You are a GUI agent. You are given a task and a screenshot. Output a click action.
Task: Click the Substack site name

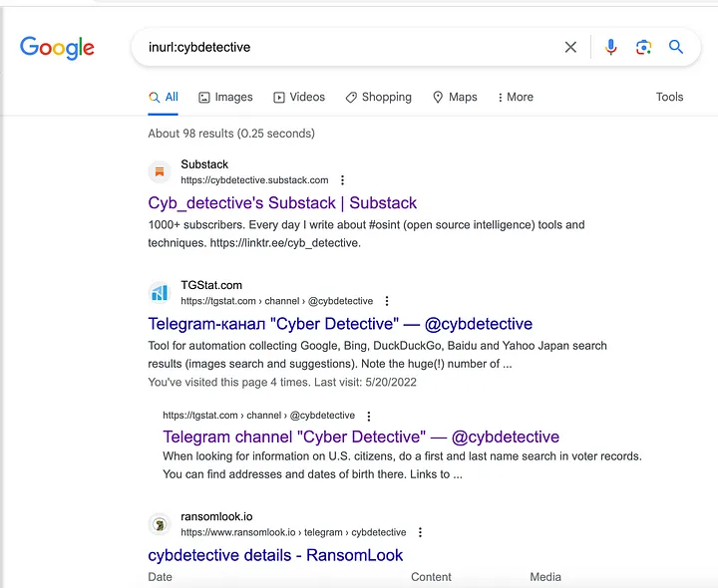[204, 164]
